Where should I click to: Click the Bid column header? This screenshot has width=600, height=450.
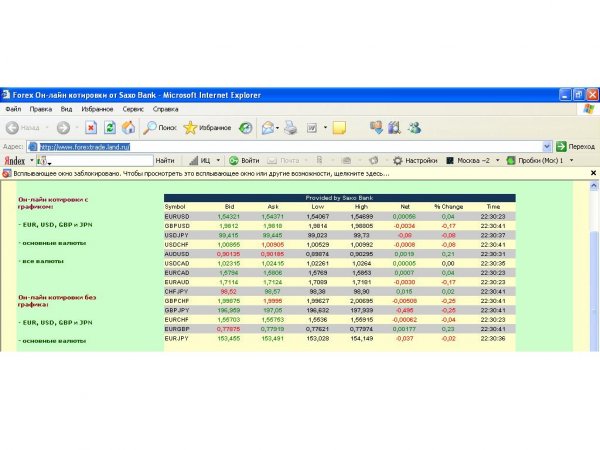click(229, 207)
